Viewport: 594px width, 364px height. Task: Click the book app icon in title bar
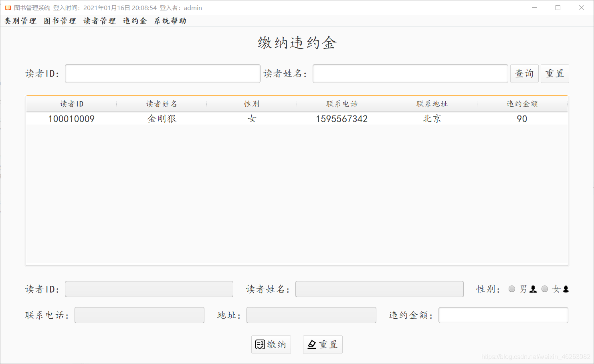pyautogui.click(x=8, y=8)
